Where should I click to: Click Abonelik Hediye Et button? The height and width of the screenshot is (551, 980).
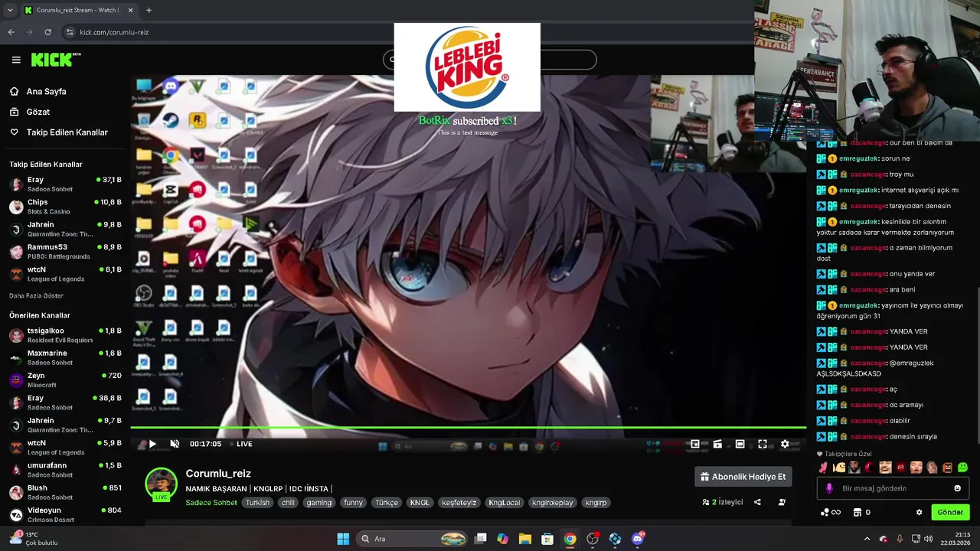coord(743,477)
